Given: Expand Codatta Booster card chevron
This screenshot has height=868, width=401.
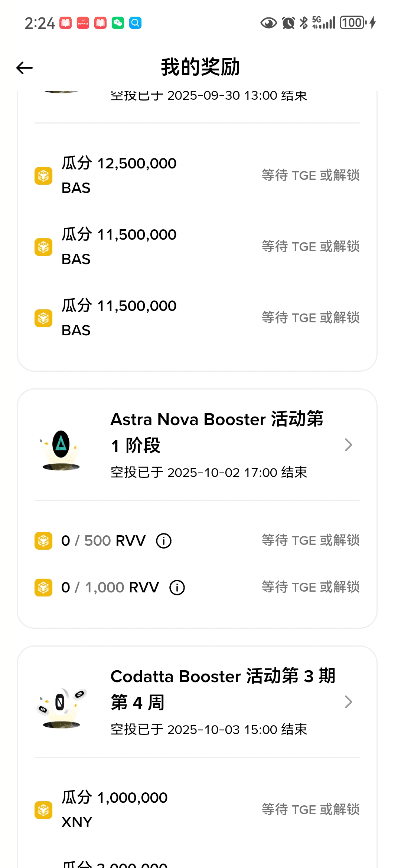Looking at the screenshot, I should point(348,702).
